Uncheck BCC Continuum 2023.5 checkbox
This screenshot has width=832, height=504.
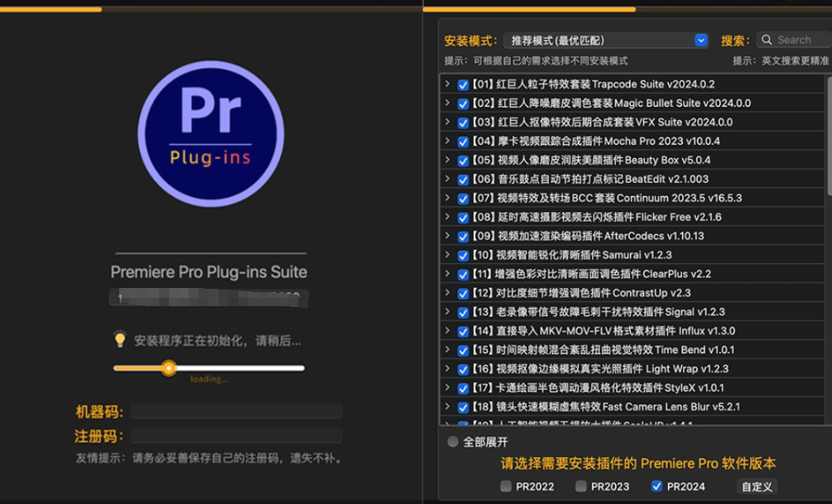463,199
